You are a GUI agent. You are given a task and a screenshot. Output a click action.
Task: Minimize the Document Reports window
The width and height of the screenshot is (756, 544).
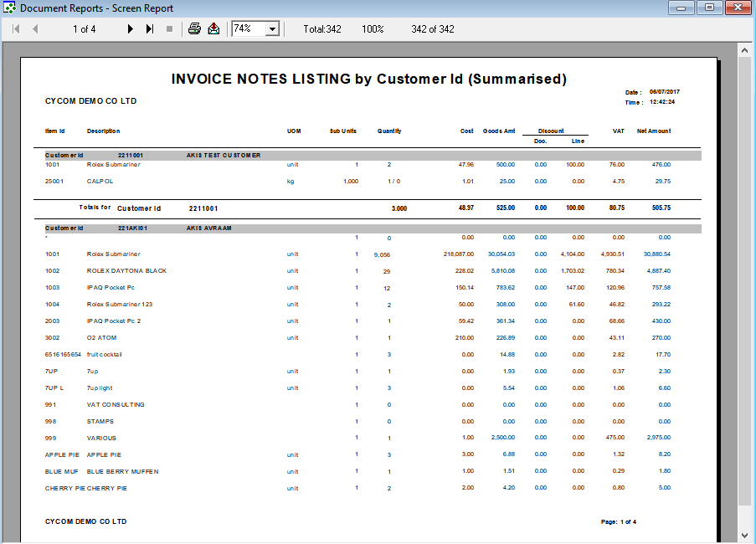(x=681, y=8)
